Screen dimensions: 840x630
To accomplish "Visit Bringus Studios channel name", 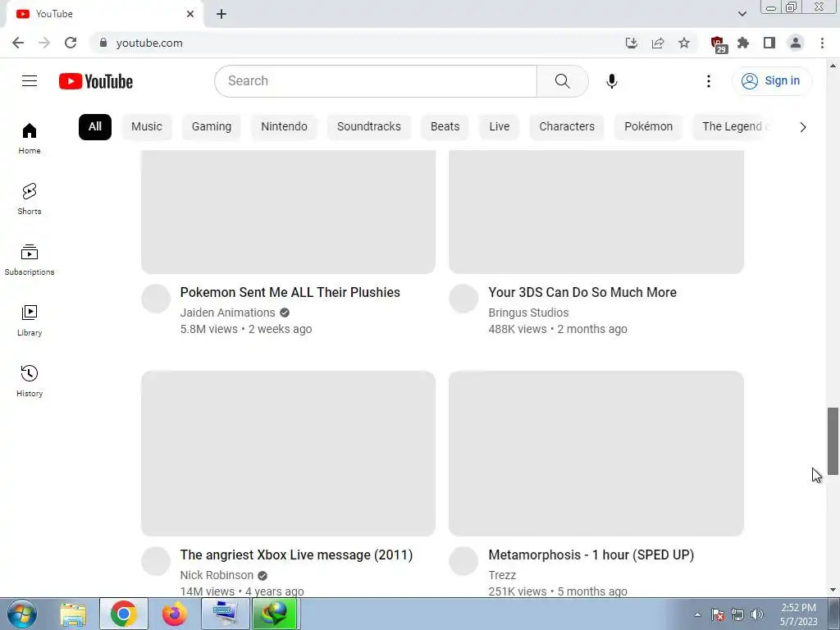I will coord(528,313).
